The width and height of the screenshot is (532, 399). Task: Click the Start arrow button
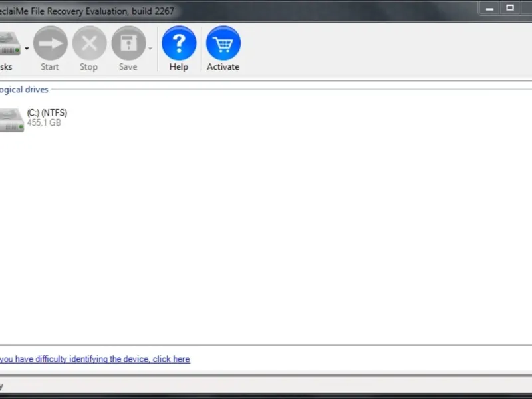coord(51,43)
